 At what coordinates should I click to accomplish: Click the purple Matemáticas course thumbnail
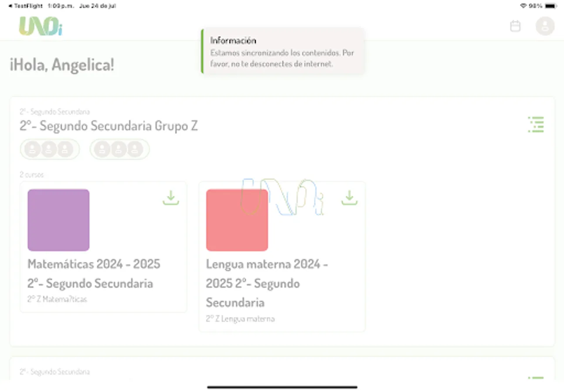click(x=58, y=220)
